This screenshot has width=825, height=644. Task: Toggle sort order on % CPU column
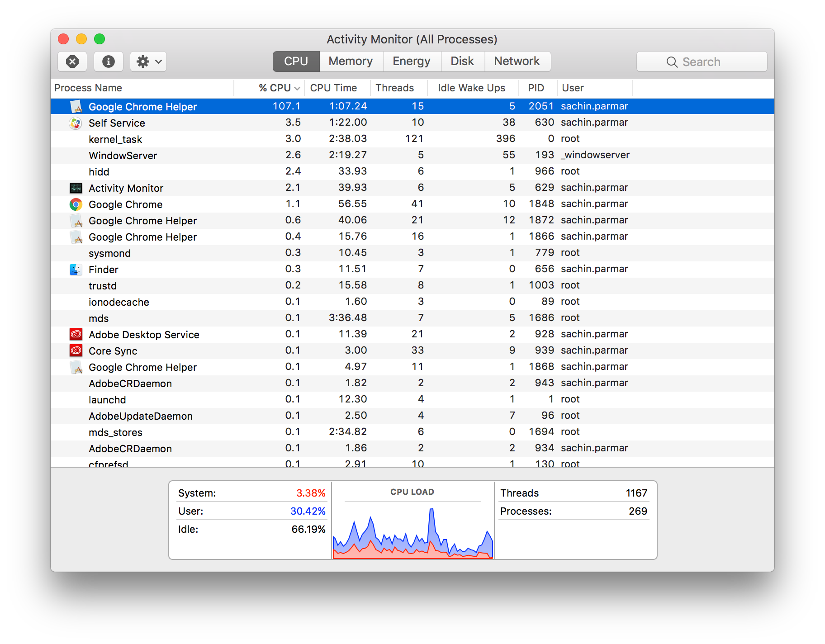[269, 88]
